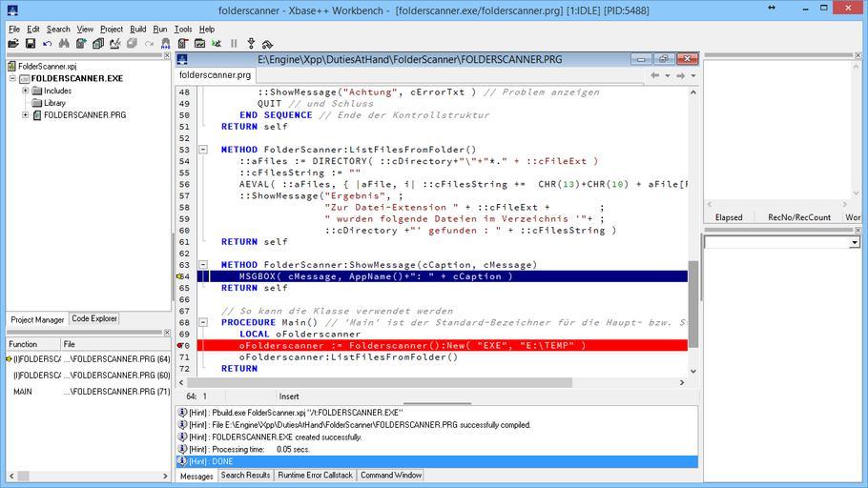This screenshot has width=868, height=488.
Task: Click the Pause execution toolbar icon
Action: click(x=234, y=44)
